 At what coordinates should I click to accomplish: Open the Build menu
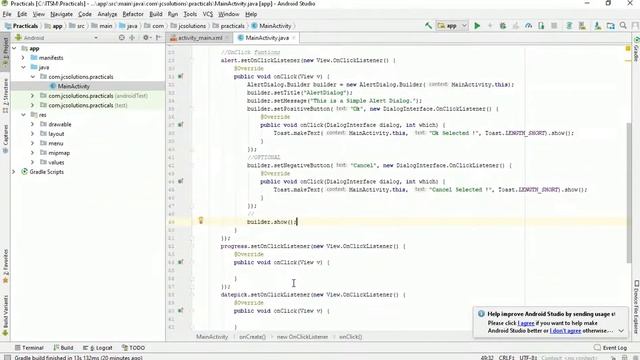click(x=156, y=14)
